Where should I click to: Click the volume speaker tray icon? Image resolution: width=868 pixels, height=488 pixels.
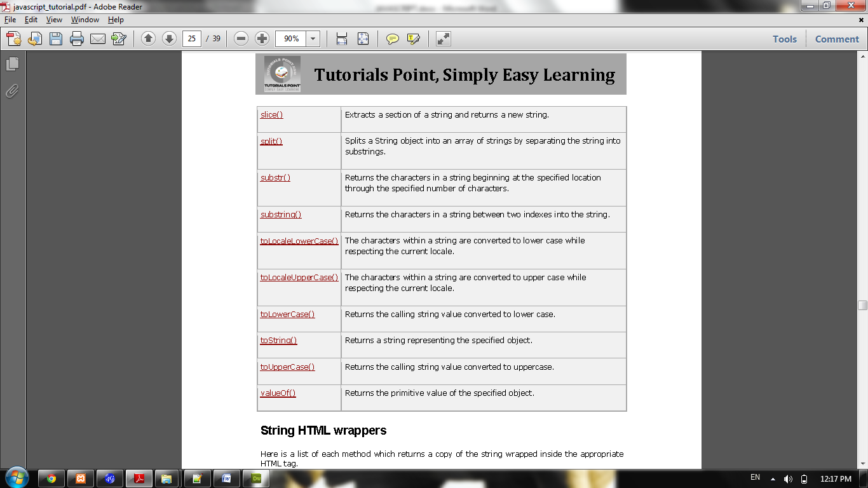789,478
